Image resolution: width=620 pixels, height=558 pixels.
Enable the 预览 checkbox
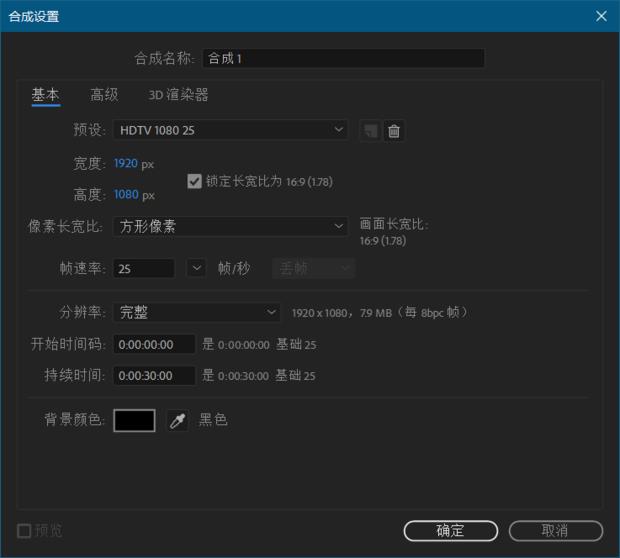(24, 531)
